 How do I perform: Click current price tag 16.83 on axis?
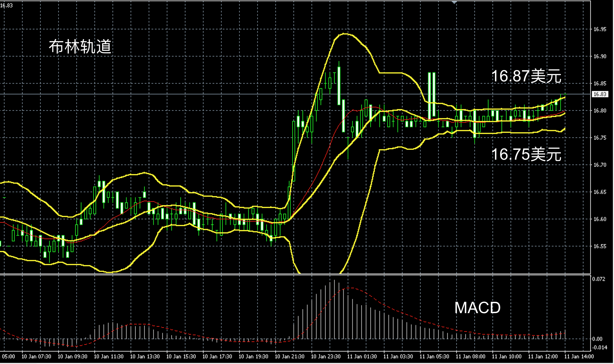pos(600,94)
